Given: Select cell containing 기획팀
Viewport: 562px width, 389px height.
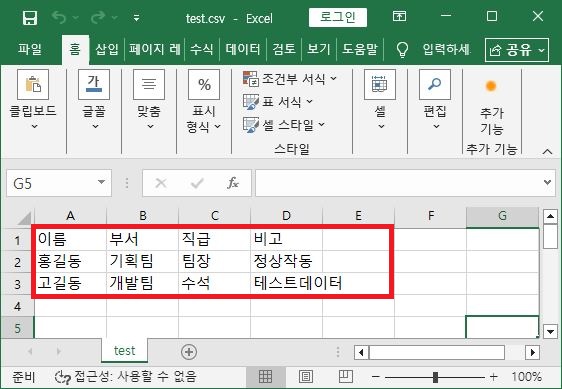Looking at the screenshot, I should point(142,261).
